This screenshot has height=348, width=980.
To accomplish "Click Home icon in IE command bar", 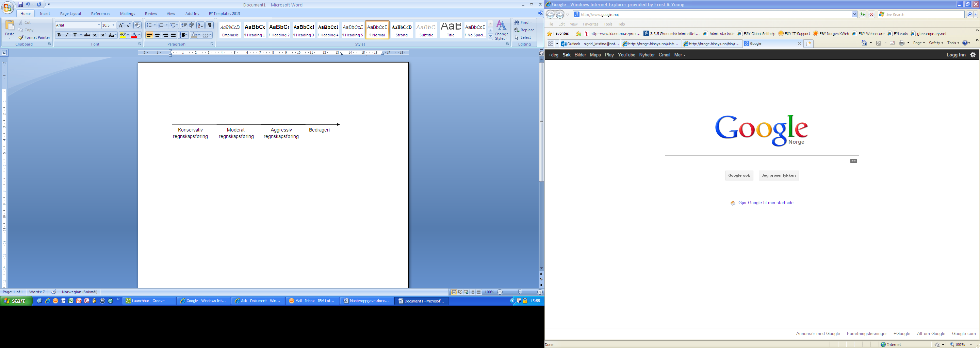I will [x=864, y=43].
